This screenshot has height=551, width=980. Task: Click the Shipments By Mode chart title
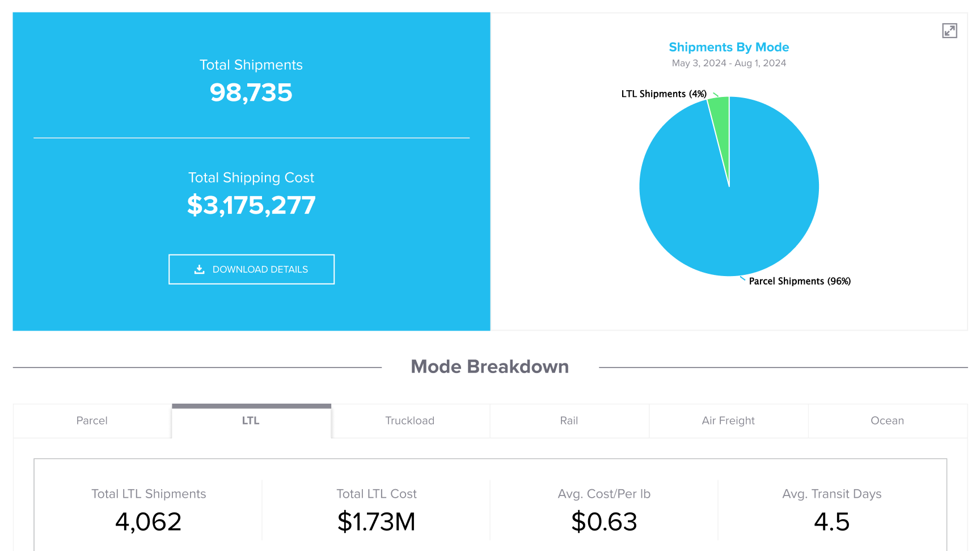[x=729, y=47]
